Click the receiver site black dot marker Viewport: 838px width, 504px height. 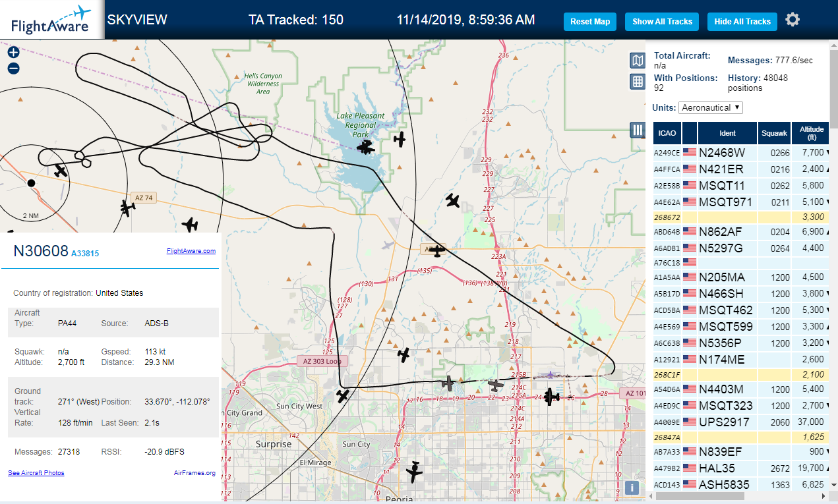30,182
